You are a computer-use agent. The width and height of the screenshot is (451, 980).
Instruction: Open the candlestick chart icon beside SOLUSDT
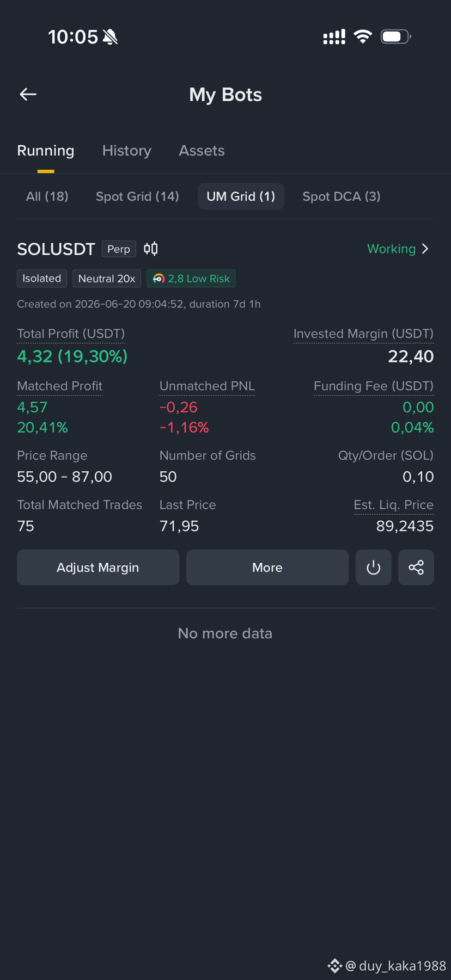[151, 249]
